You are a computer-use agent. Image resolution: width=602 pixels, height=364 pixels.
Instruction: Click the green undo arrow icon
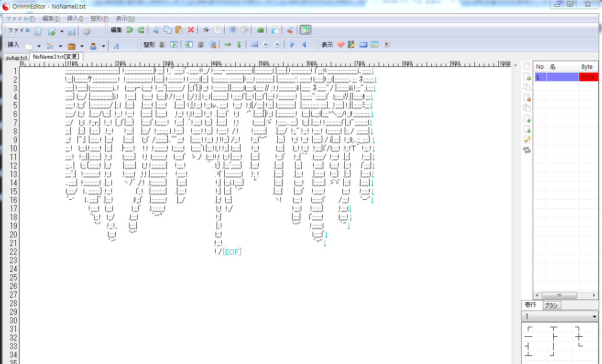pos(129,30)
